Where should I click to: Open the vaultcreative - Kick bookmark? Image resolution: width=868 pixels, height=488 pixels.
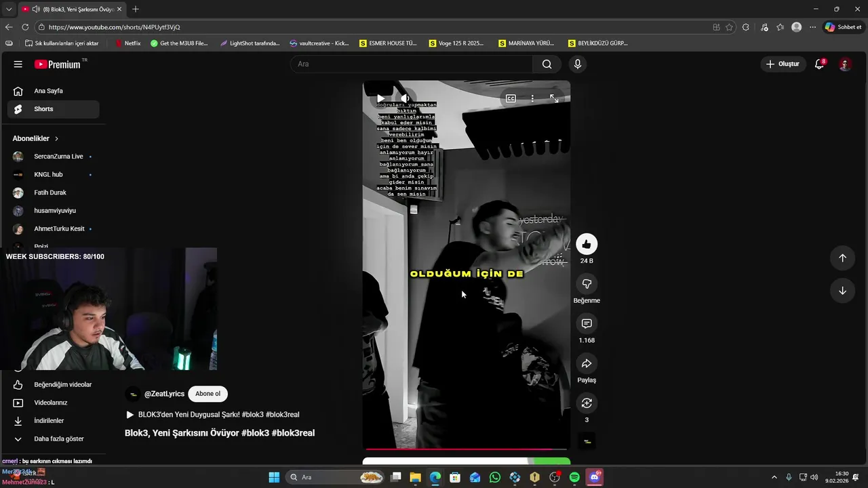(x=319, y=43)
